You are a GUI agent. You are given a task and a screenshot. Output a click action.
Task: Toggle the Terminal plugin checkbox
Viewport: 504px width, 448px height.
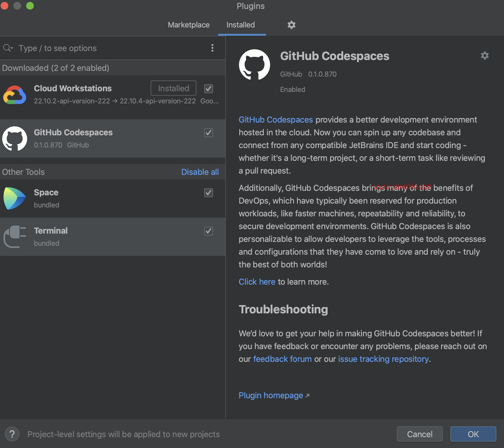(209, 231)
